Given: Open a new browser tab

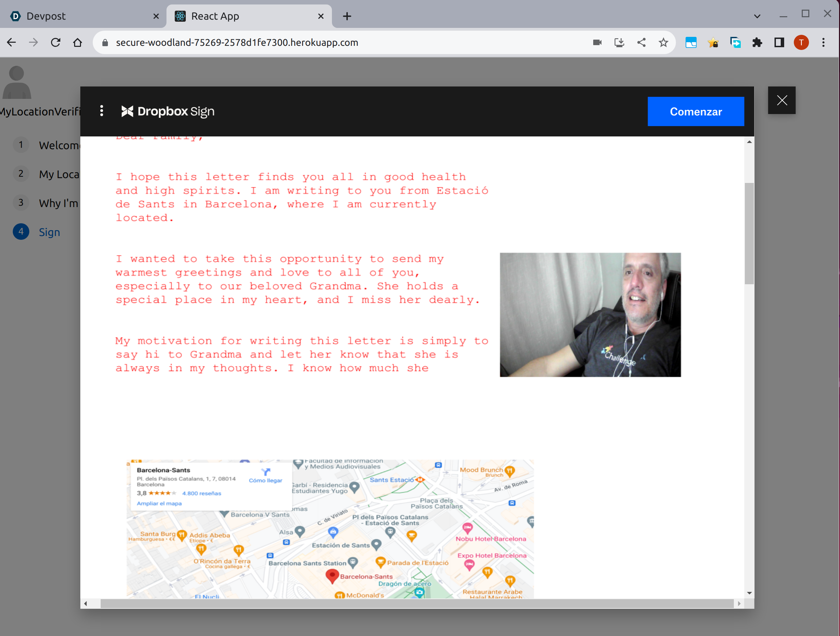Looking at the screenshot, I should pyautogui.click(x=347, y=16).
